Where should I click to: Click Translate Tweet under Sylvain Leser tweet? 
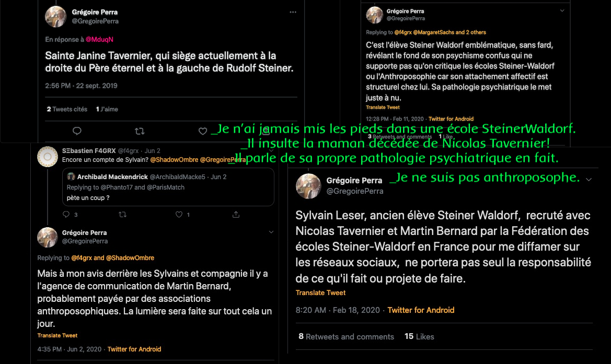pos(320,293)
